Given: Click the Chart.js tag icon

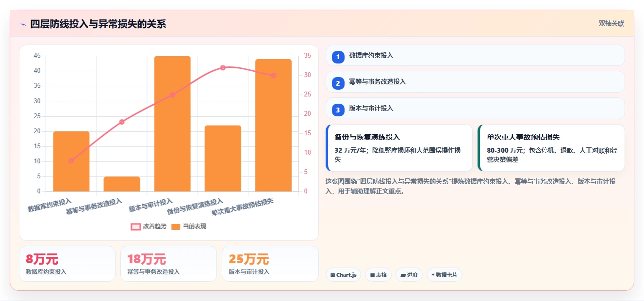Looking at the screenshot, I should pyautogui.click(x=332, y=275).
